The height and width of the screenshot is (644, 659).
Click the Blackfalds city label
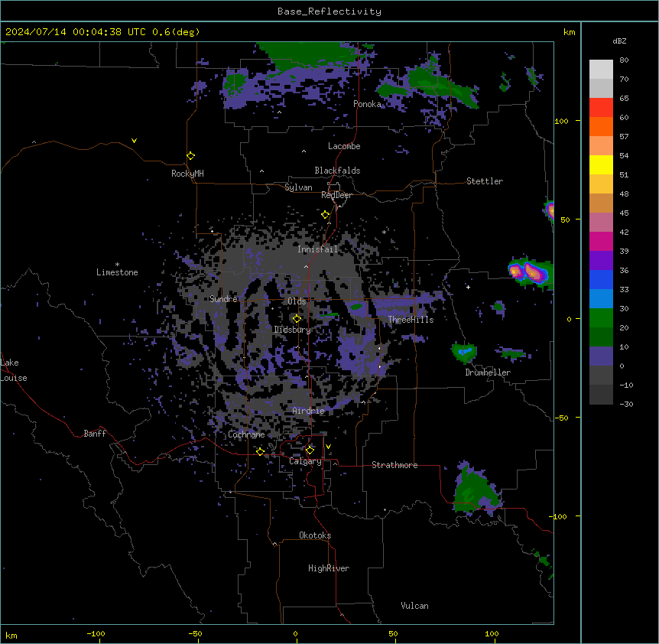[337, 171]
